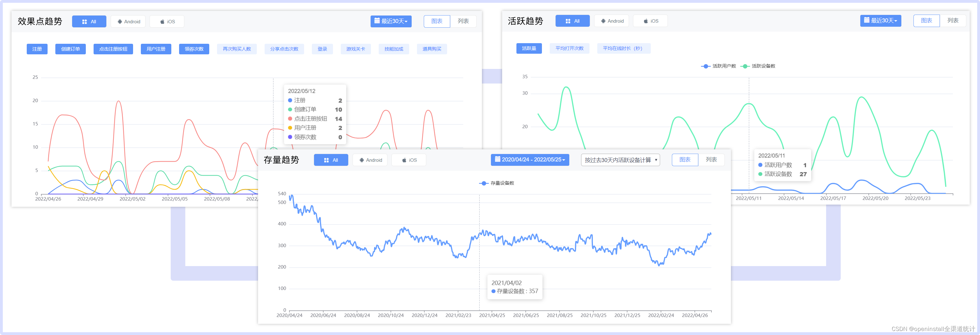This screenshot has width=980, height=335.
Task: Toggle 活跃用户数 legend series
Action: click(x=718, y=66)
